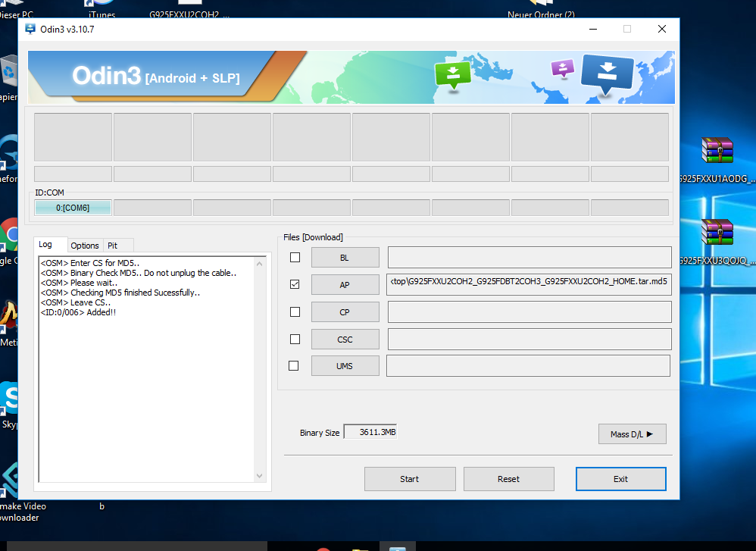Click the UMS file browse button

pos(345,366)
